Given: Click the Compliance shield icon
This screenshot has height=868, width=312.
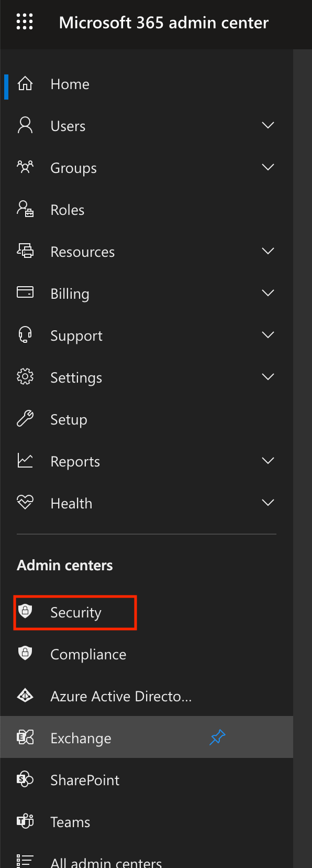Looking at the screenshot, I should pos(25,653).
